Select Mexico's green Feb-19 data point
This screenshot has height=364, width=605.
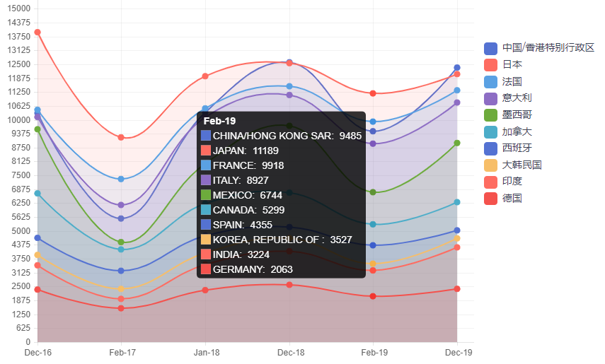click(373, 192)
